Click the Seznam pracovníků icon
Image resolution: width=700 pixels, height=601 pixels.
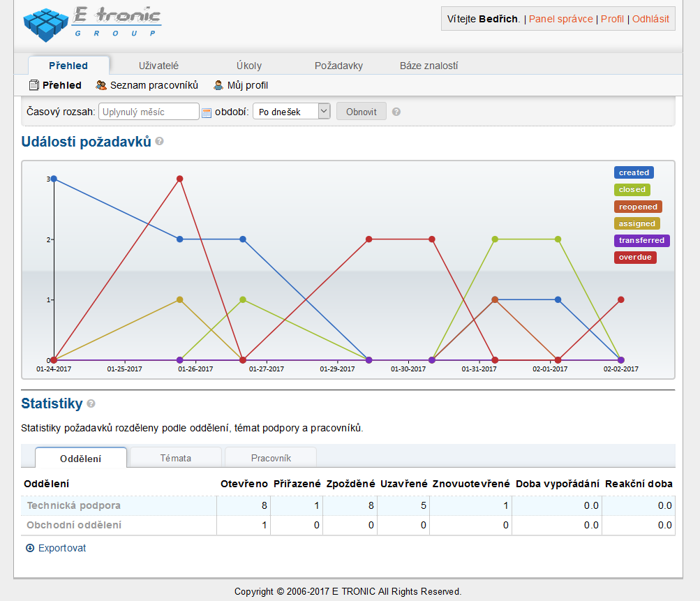[101, 85]
